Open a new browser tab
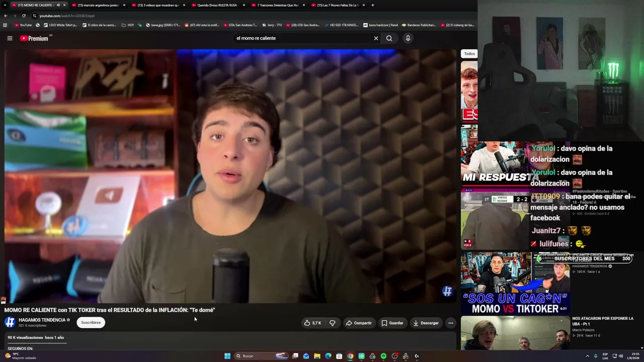644x362 pixels. click(x=372, y=5)
